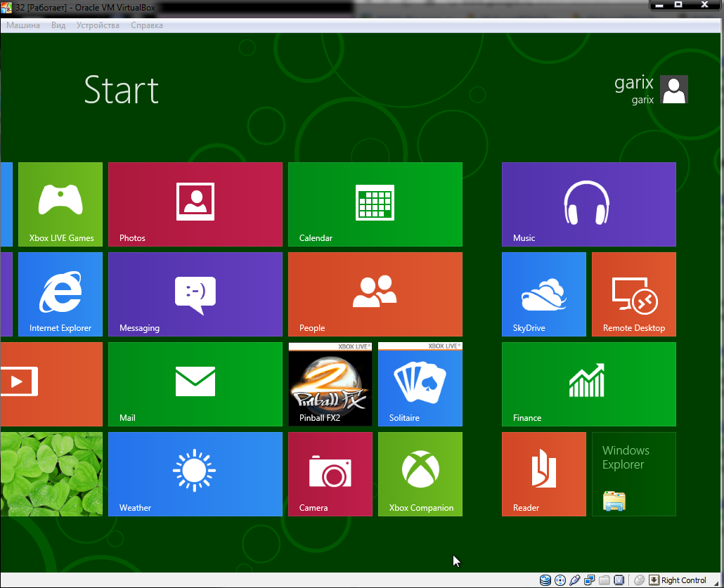Open the Xbox LIVE Games tile
Image resolution: width=724 pixels, height=588 pixels.
[x=60, y=204]
